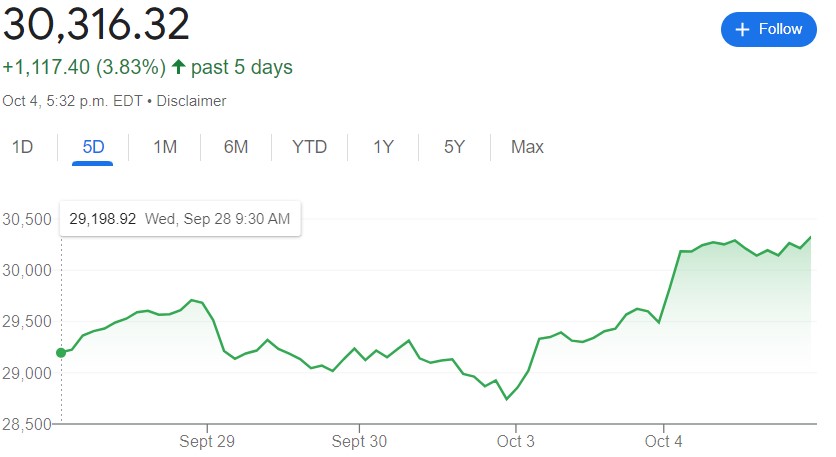836x457 pixels.
Task: Switch to the 1Y chart view
Action: [383, 147]
